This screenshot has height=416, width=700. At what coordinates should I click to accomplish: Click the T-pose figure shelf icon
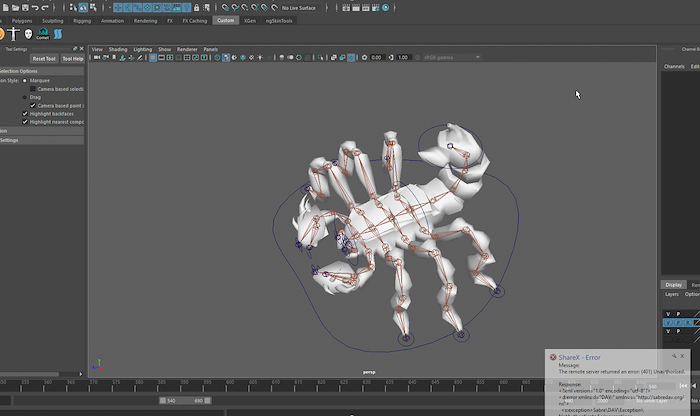14,34
